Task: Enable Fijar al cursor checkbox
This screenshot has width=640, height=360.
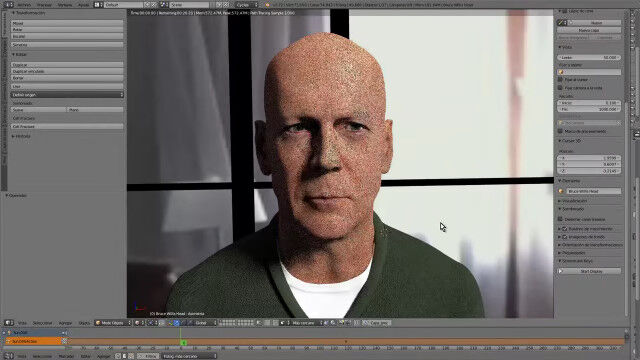Action: (560, 80)
